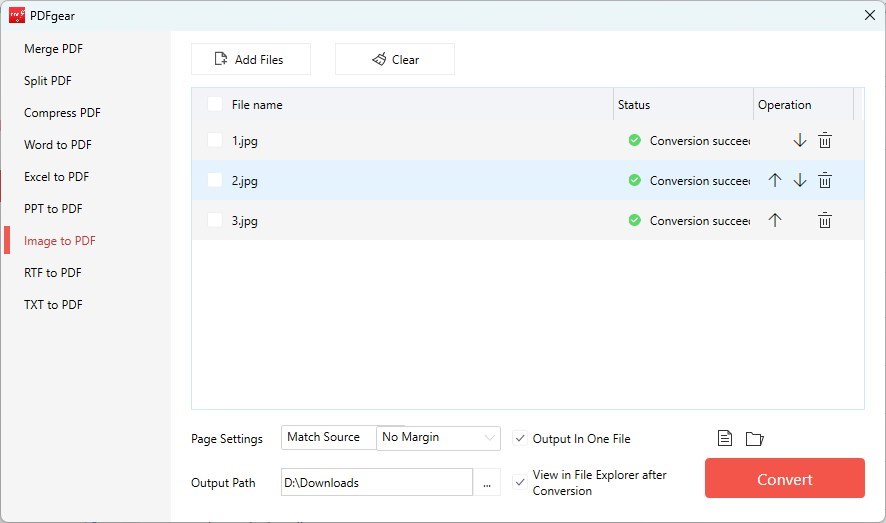Click the Add Files button

click(251, 59)
